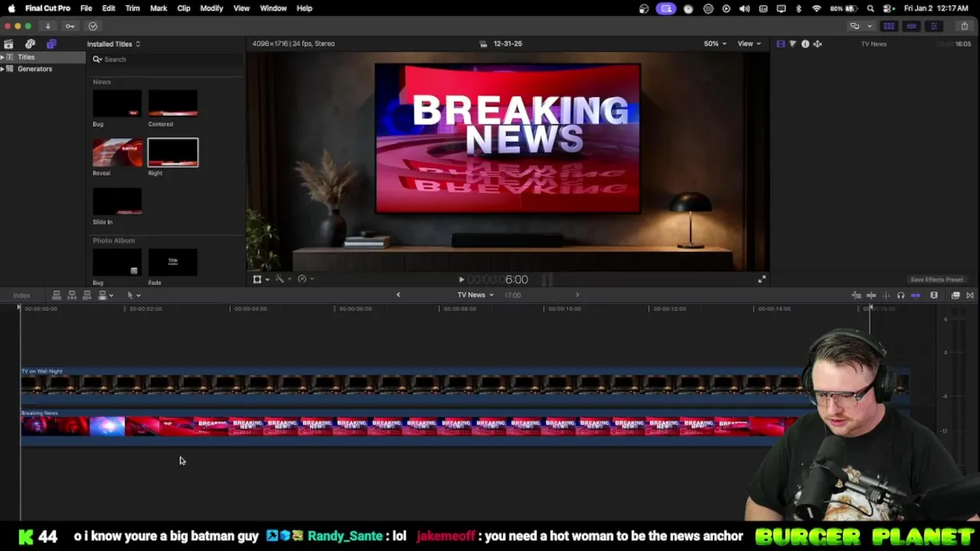The height and width of the screenshot is (551, 980).
Task: Expand the display layout dropdown arrow
Action: pos(869,26)
